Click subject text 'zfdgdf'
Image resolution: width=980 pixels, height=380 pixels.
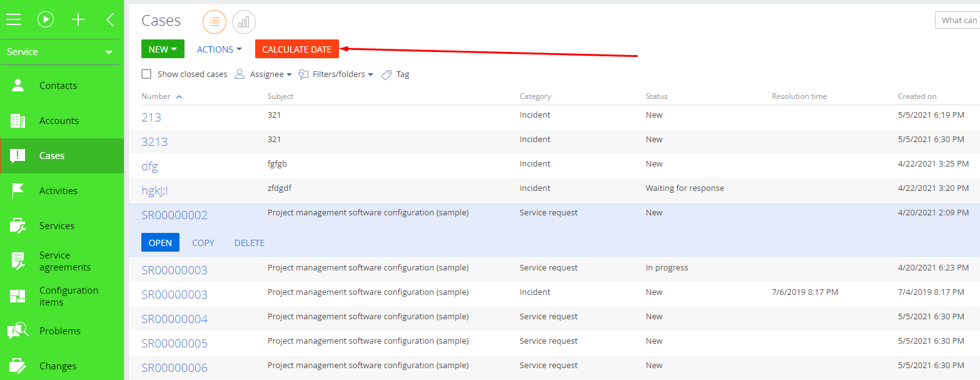click(280, 188)
